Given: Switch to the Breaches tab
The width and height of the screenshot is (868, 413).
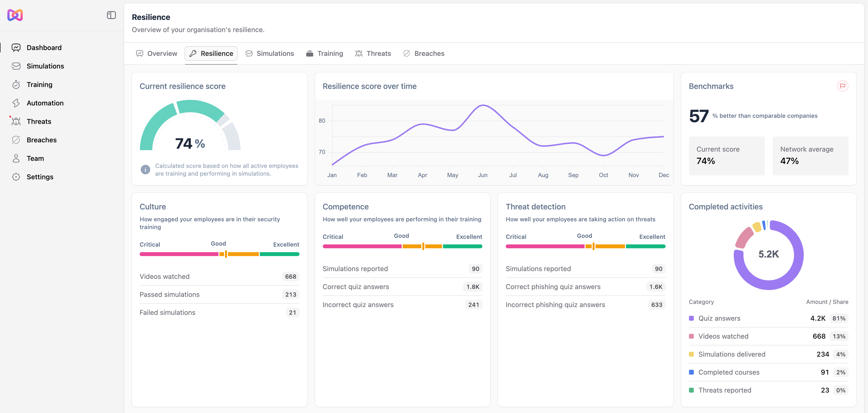Looking at the screenshot, I should click(x=424, y=53).
